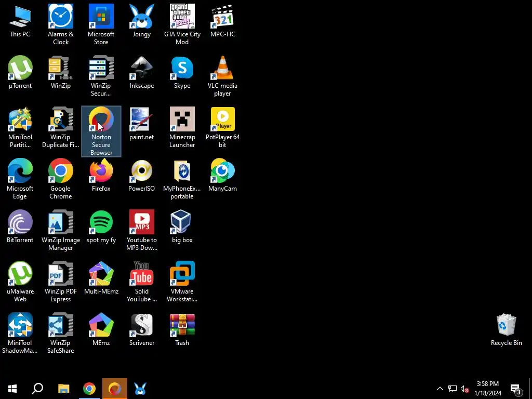The height and width of the screenshot is (399, 532).
Task: Open Joingy from the taskbar
Action: [x=140, y=389]
